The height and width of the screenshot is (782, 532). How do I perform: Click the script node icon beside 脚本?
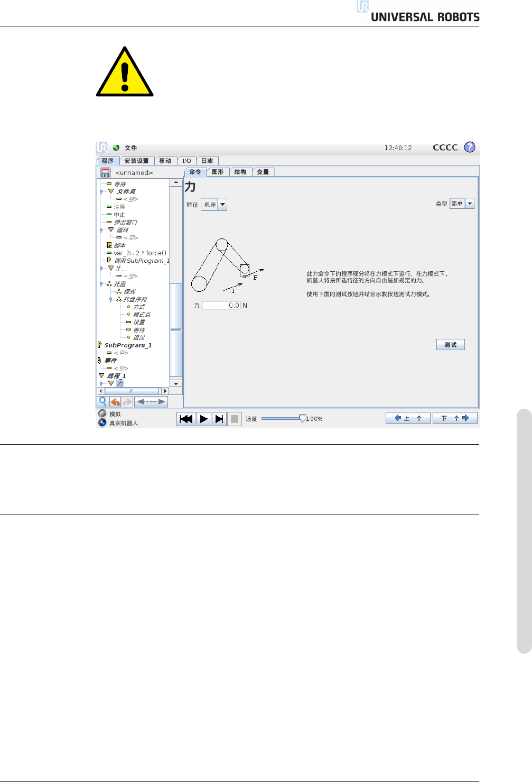[109, 245]
